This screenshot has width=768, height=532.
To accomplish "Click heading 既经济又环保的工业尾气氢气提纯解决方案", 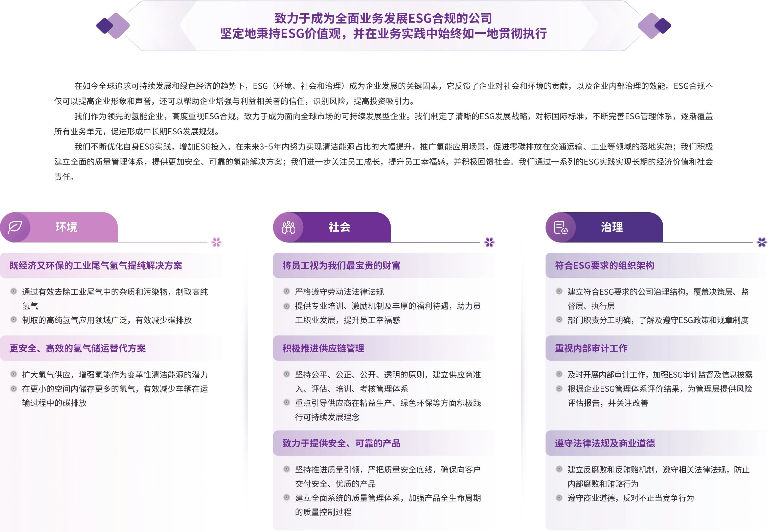I will tap(96, 265).
